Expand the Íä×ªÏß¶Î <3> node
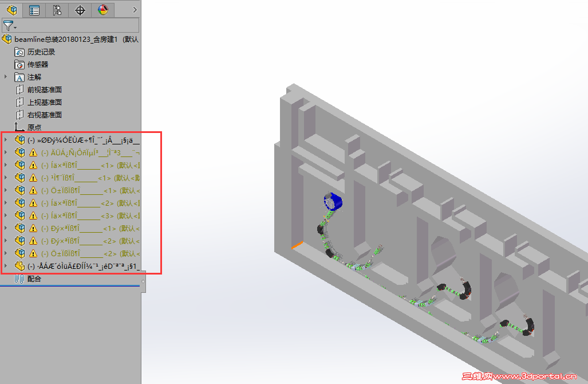Screen dimensions: 588x384 tap(6, 215)
